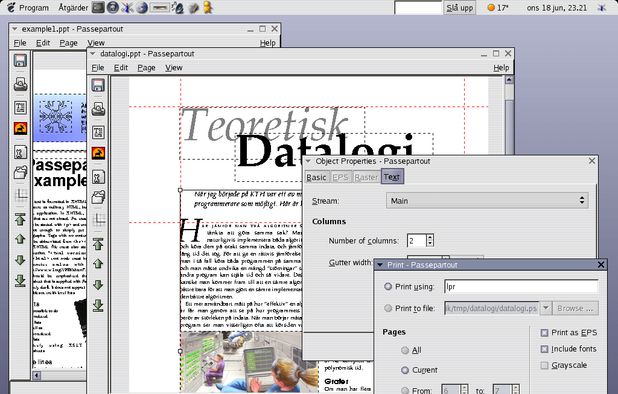
Task: Select Text frame tool in example1.ppt toolbar
Action: [20, 108]
